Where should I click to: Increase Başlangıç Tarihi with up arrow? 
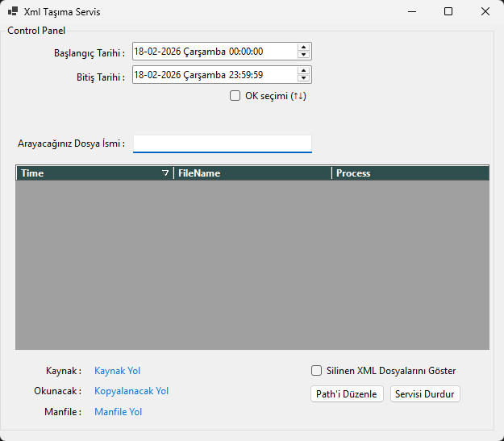(303, 48)
